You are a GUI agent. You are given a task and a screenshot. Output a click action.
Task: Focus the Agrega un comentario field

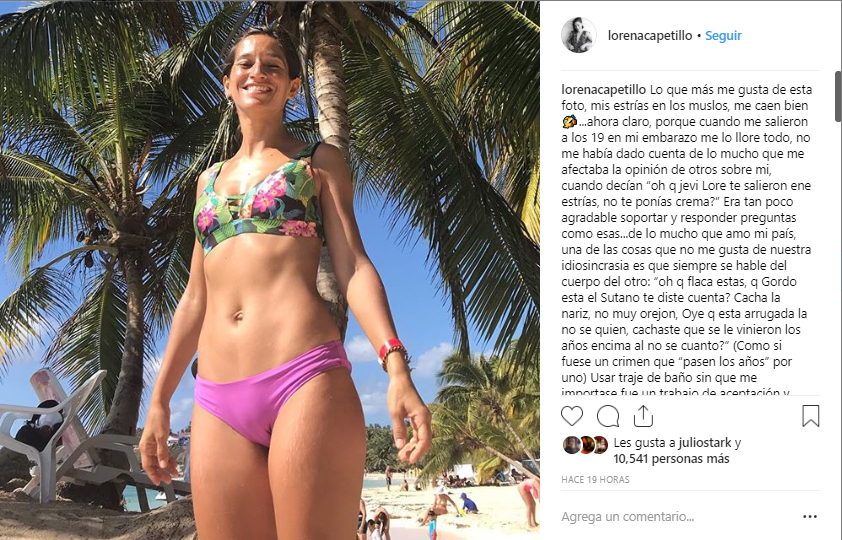[678, 516]
